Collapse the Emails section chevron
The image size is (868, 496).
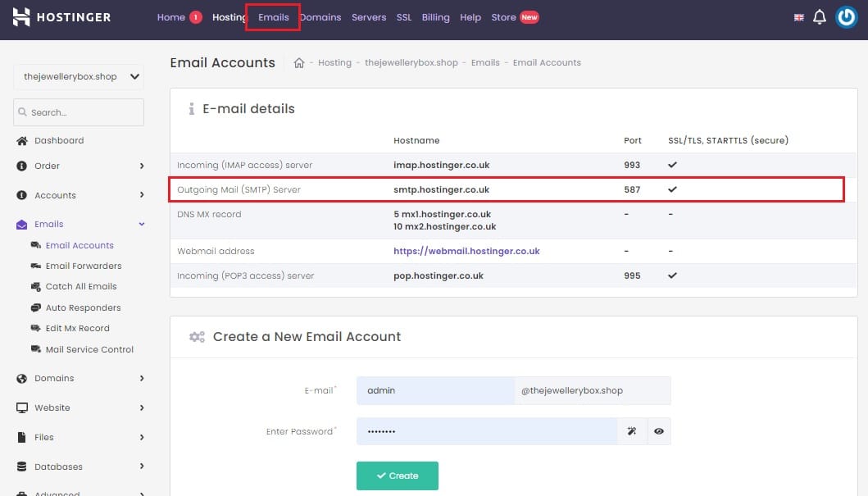(142, 224)
